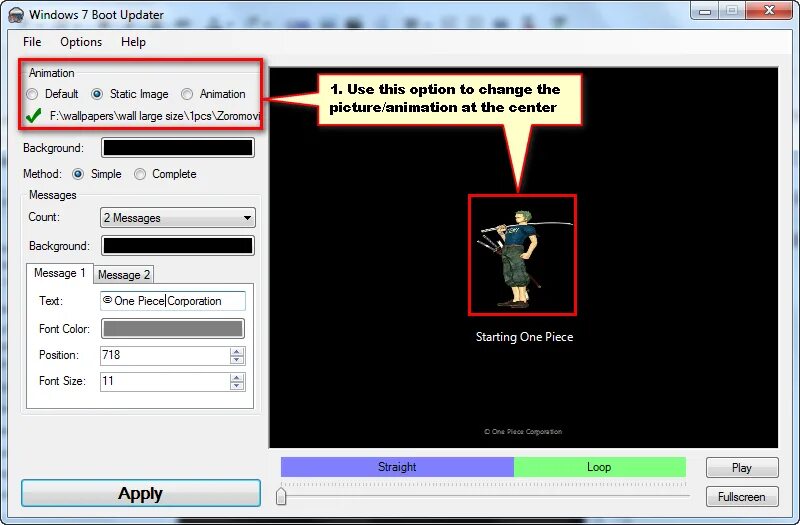This screenshot has height=525, width=800.
Task: Switch to the Message 2 tab
Action: click(124, 275)
